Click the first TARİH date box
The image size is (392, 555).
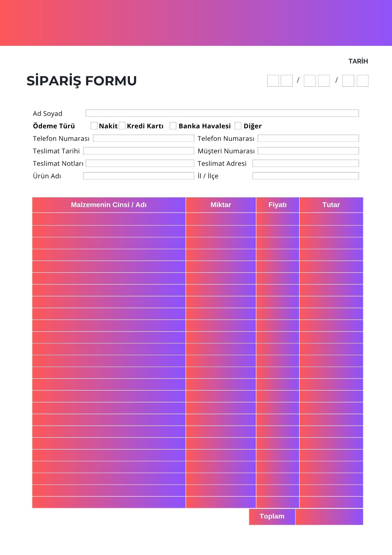[273, 81]
